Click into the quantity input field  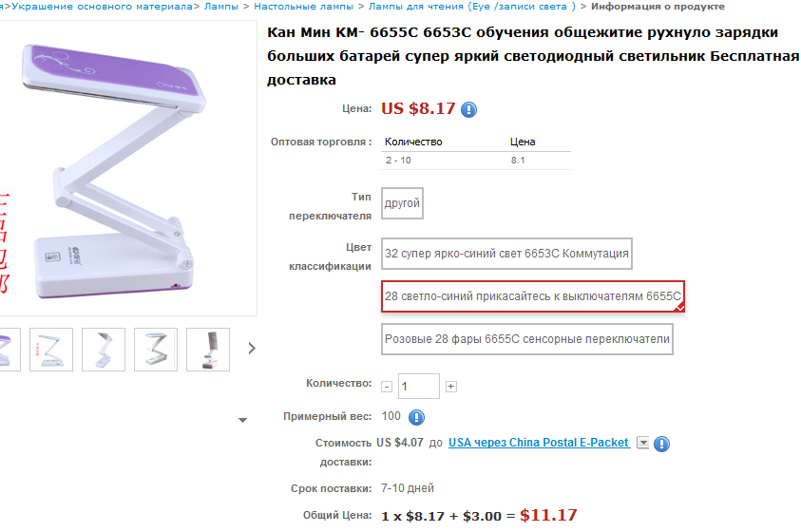[x=418, y=387]
